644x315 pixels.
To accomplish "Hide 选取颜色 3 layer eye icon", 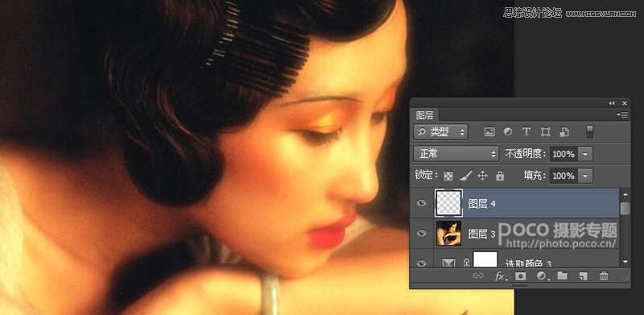I will point(422,263).
